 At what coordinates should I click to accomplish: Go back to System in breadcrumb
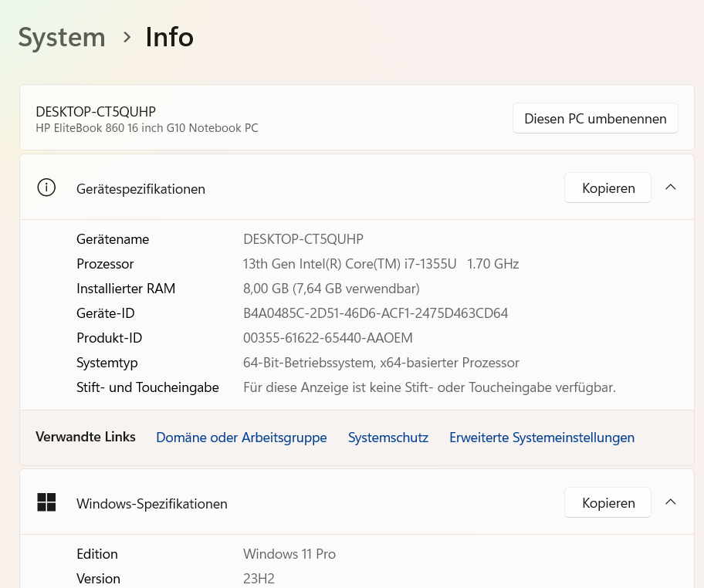62,37
